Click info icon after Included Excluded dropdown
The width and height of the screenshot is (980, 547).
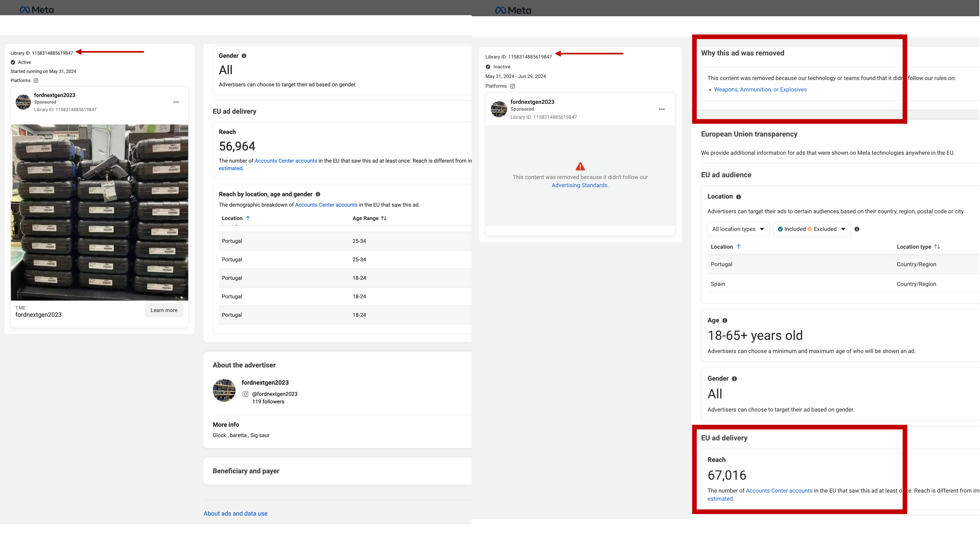[856, 229]
